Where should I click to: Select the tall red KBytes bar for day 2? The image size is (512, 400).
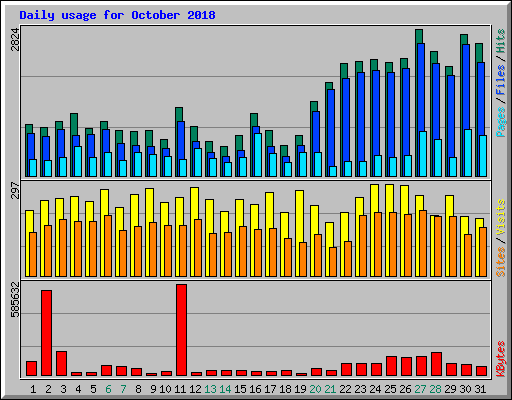coord(46,333)
